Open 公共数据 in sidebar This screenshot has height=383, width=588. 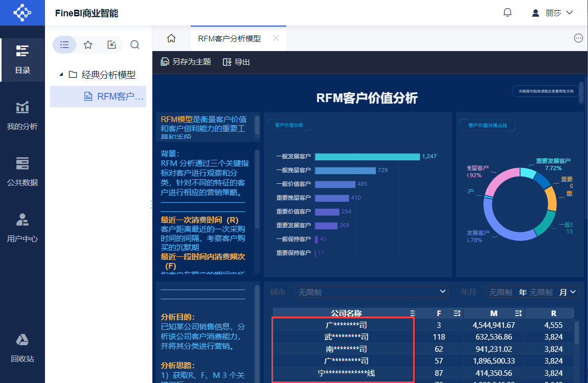click(x=22, y=172)
